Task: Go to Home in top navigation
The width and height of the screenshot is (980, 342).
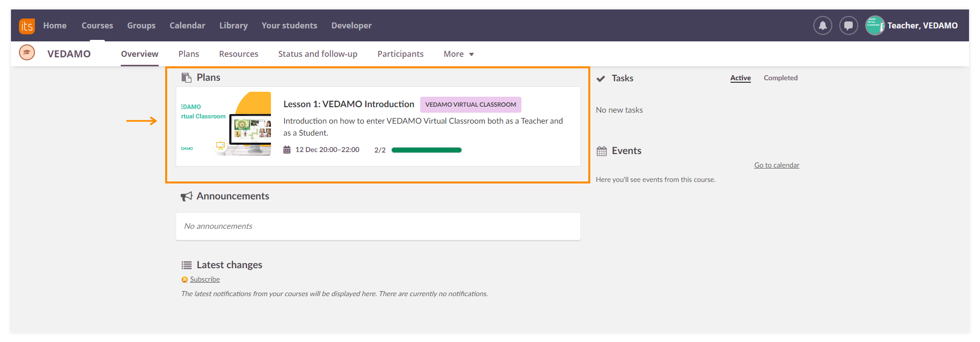Action: pyautogui.click(x=55, y=25)
